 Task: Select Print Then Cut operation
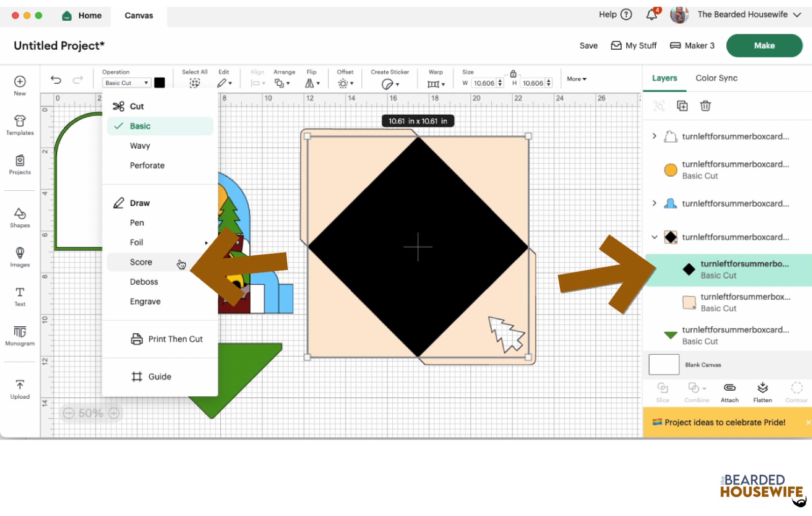(166, 339)
